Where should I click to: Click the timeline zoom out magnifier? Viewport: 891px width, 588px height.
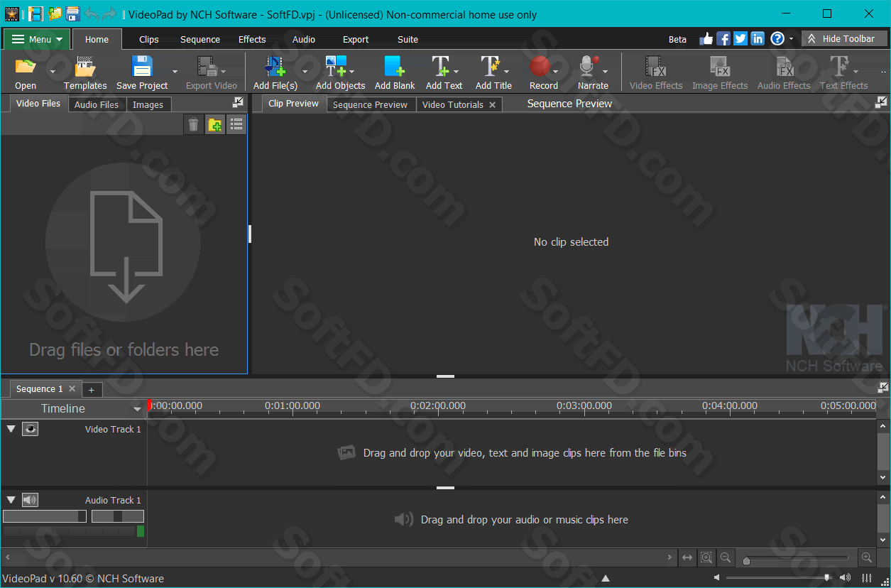pyautogui.click(x=726, y=558)
